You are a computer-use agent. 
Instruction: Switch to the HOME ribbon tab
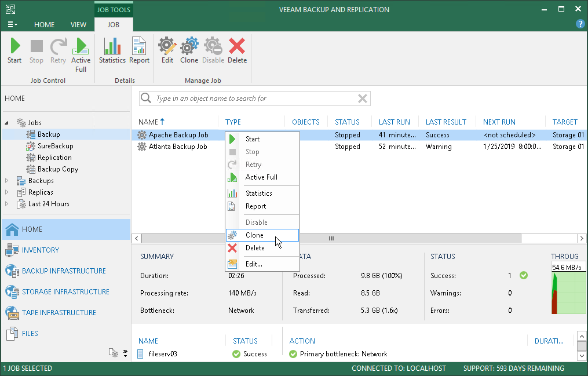pyautogui.click(x=44, y=24)
